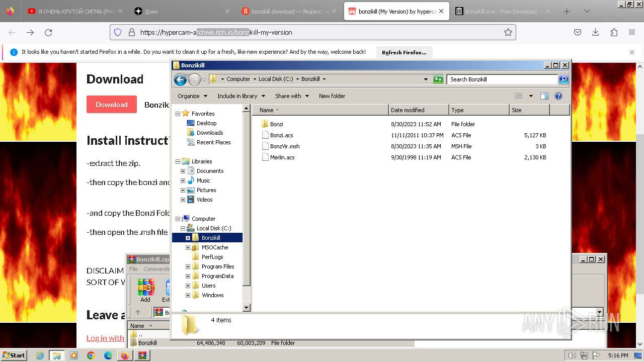Bookmark this page with the star icon
644x362 pixels.
[508, 32]
